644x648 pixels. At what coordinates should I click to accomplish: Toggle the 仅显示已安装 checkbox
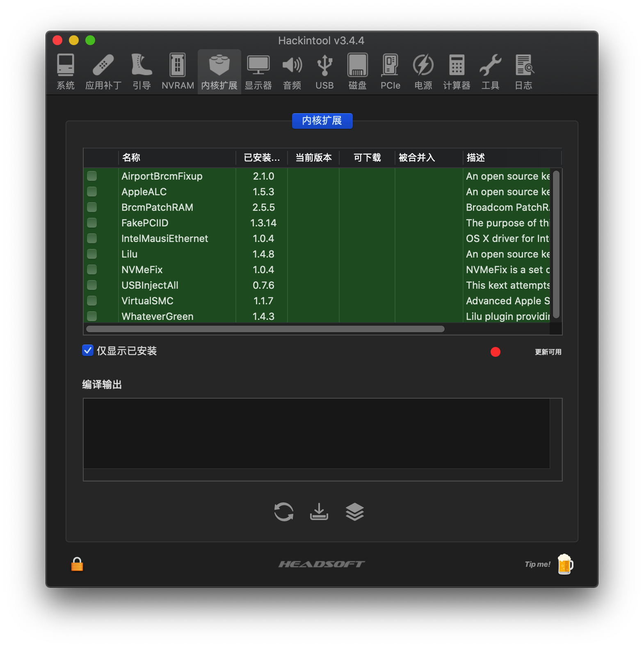(x=88, y=351)
